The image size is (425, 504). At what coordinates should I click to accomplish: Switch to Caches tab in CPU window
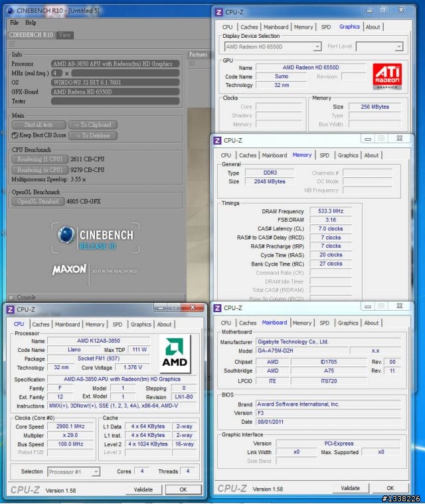click(41, 324)
